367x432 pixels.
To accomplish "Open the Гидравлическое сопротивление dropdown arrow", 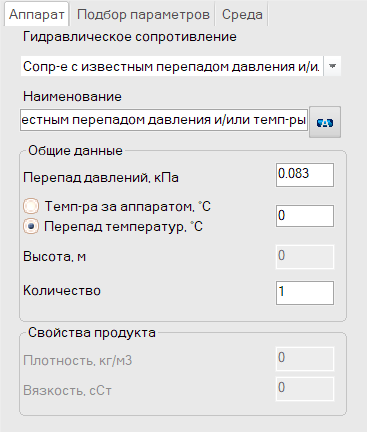I will coord(332,66).
